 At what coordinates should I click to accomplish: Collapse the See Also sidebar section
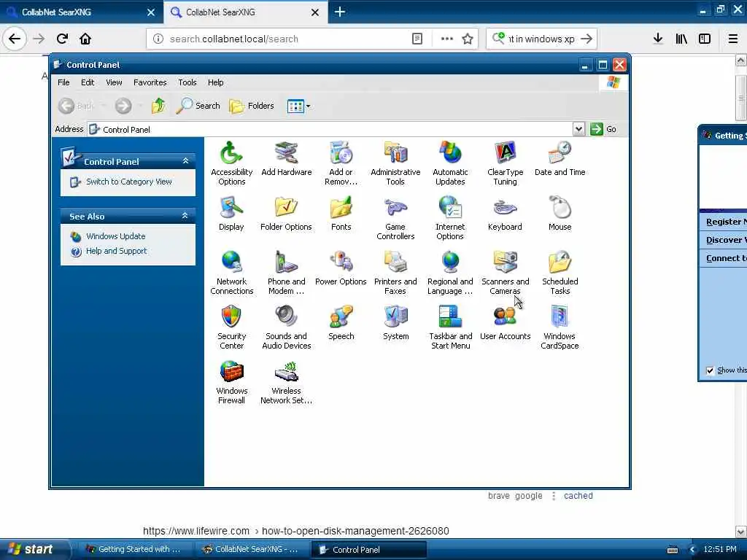185,216
